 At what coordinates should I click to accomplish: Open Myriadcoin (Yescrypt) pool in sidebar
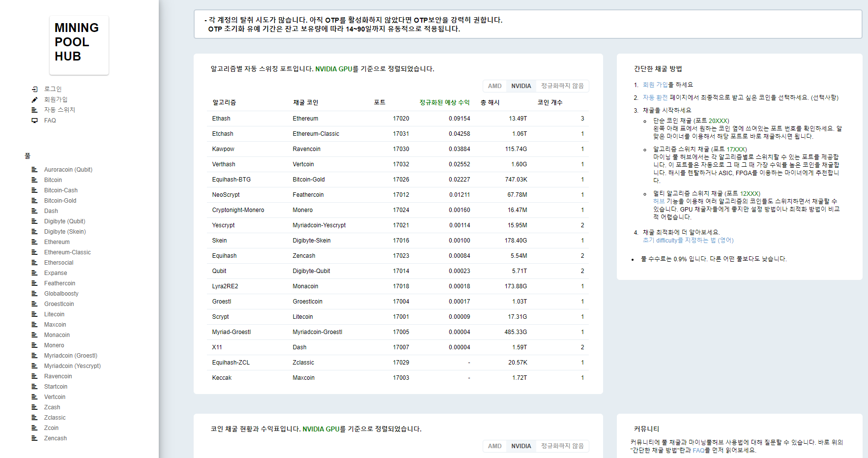coord(72,366)
